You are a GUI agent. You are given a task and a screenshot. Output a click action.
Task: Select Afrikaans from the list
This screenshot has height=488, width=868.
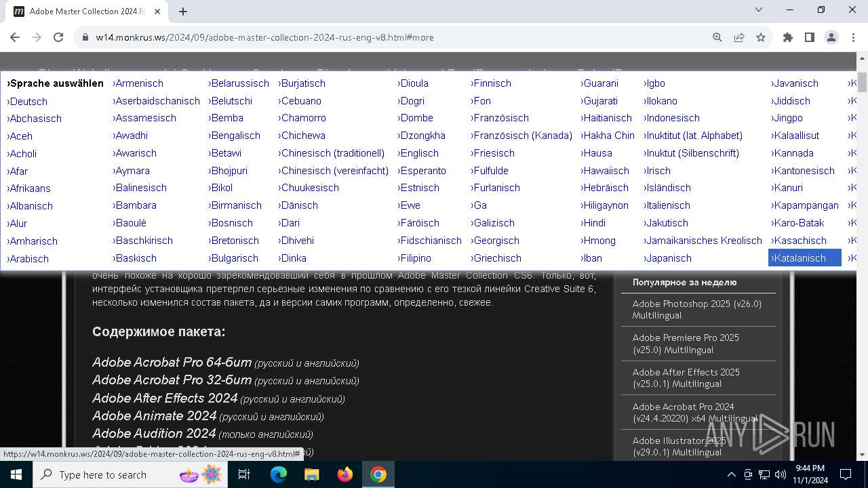point(28,188)
